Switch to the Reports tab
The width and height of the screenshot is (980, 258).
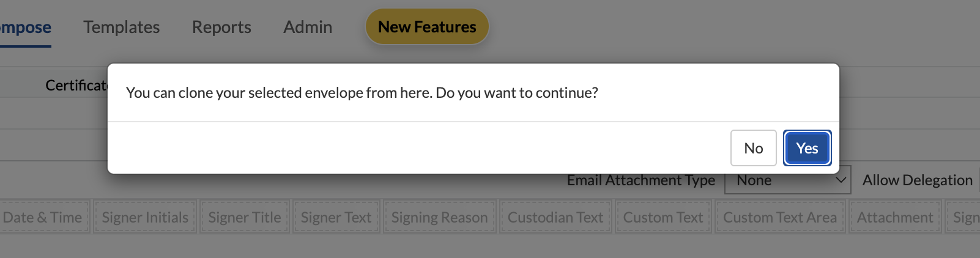tap(221, 27)
